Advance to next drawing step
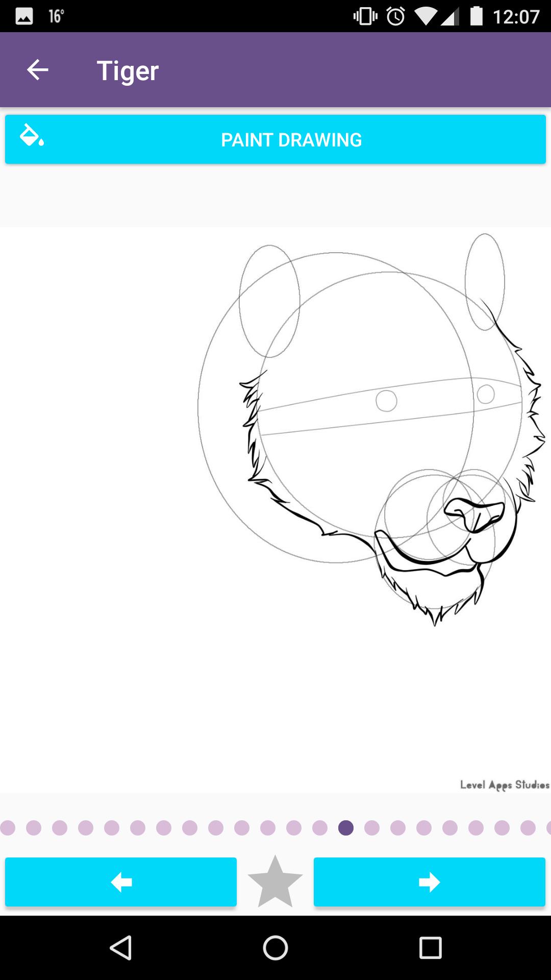 pos(430,882)
